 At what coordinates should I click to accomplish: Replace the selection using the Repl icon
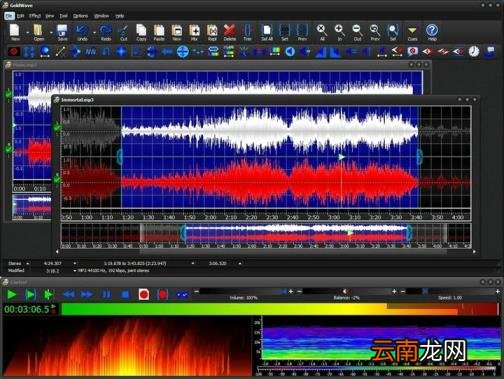212,31
